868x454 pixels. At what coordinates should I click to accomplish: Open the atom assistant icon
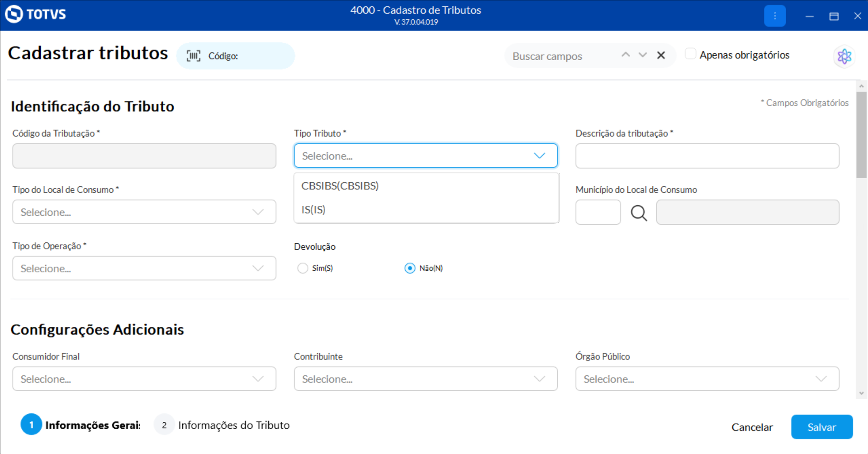click(844, 57)
